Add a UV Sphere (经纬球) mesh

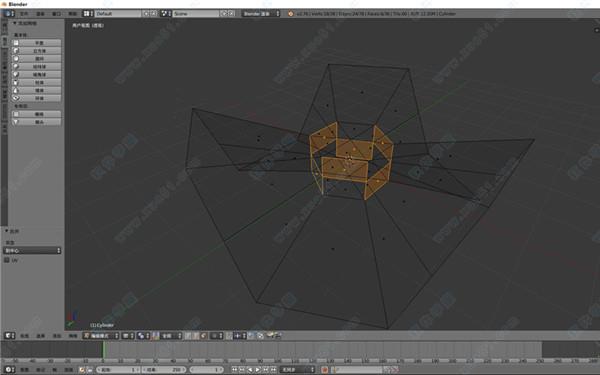[36, 67]
